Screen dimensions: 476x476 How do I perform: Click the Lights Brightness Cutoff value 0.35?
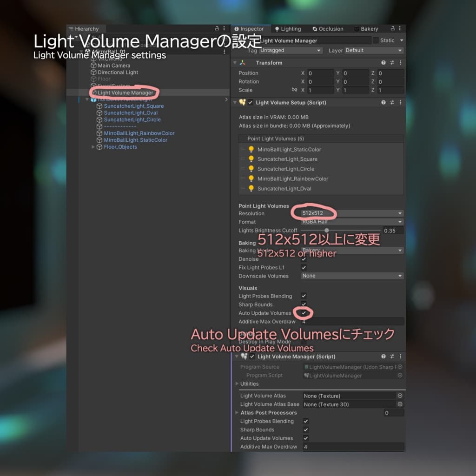tap(393, 231)
